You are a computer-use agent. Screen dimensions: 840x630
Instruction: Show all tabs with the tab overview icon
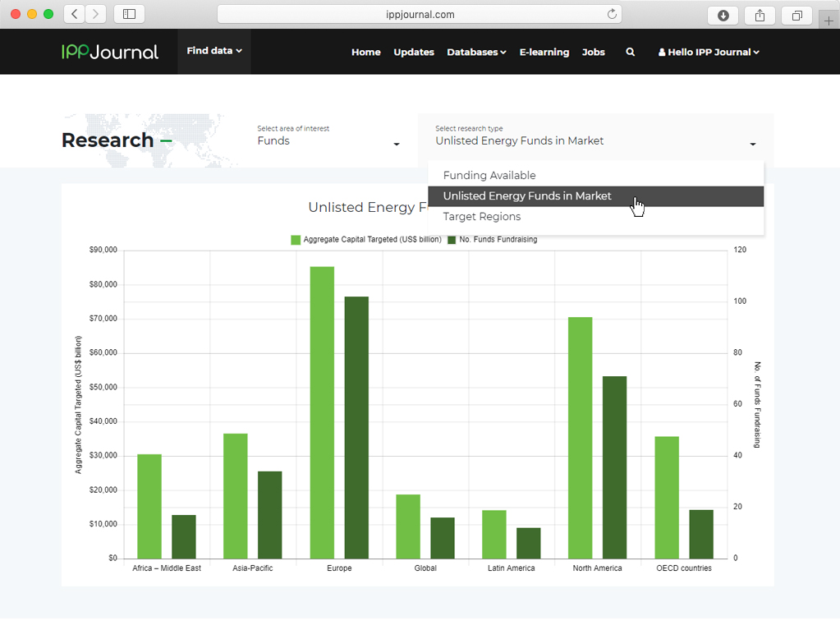796,15
